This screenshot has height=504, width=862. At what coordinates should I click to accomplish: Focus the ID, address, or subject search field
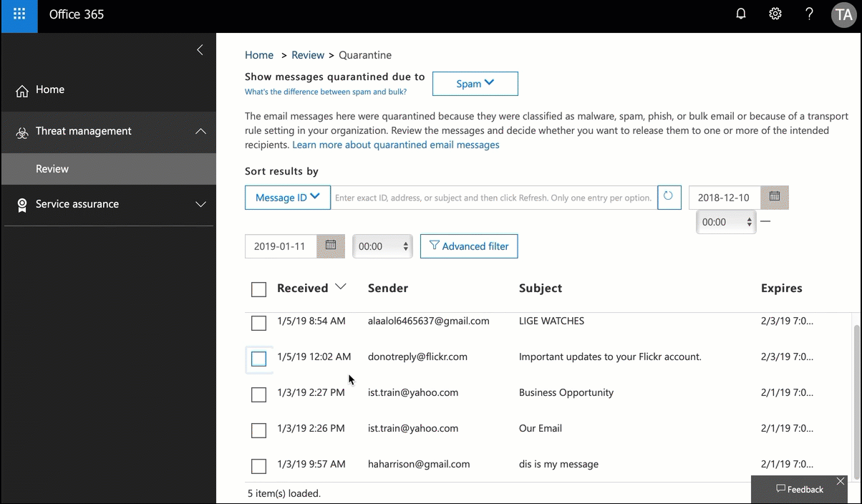coord(494,198)
